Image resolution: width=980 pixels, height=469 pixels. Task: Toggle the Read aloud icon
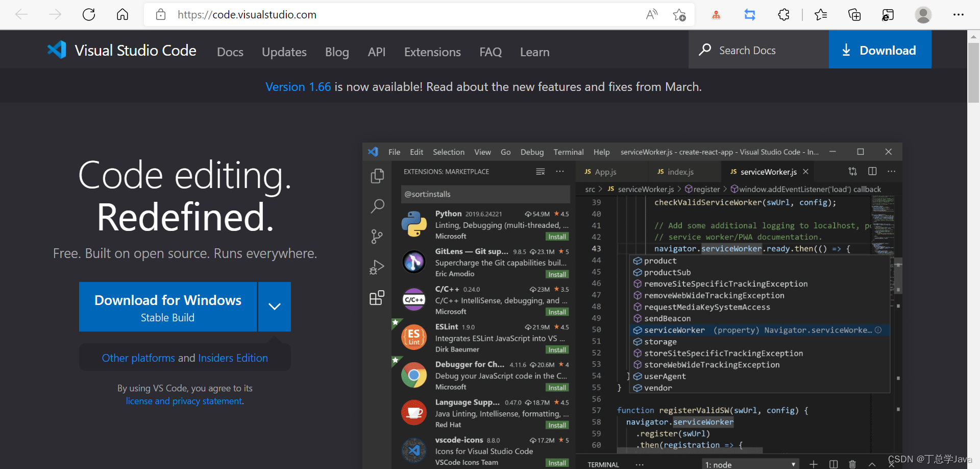(x=652, y=14)
